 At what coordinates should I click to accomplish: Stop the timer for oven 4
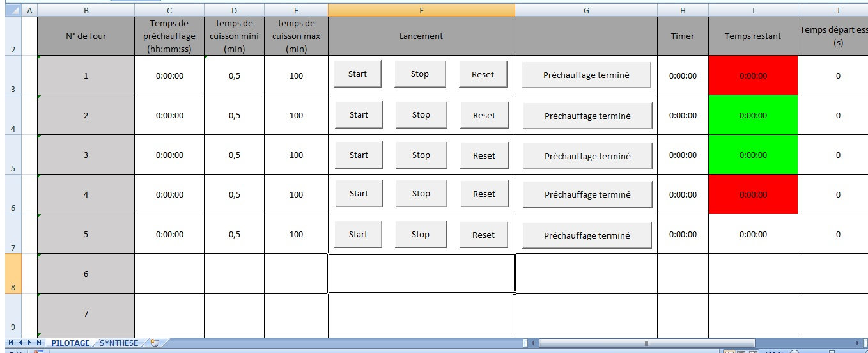point(421,194)
